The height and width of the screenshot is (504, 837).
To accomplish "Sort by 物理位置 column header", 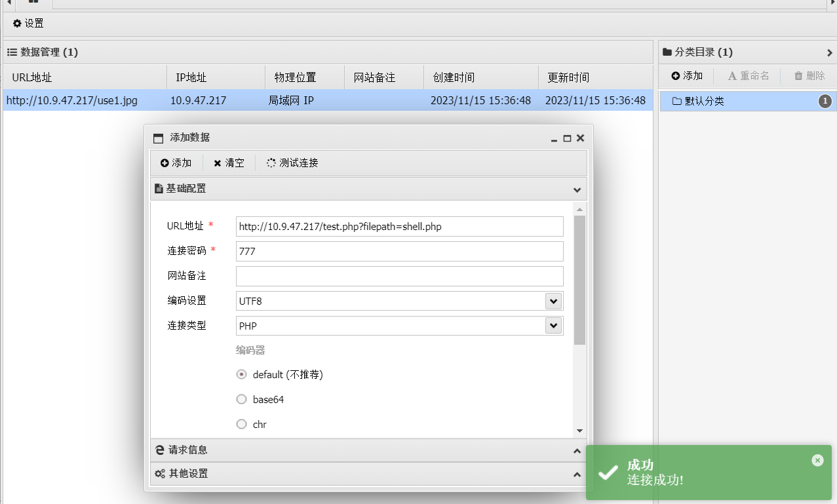I will [x=305, y=77].
